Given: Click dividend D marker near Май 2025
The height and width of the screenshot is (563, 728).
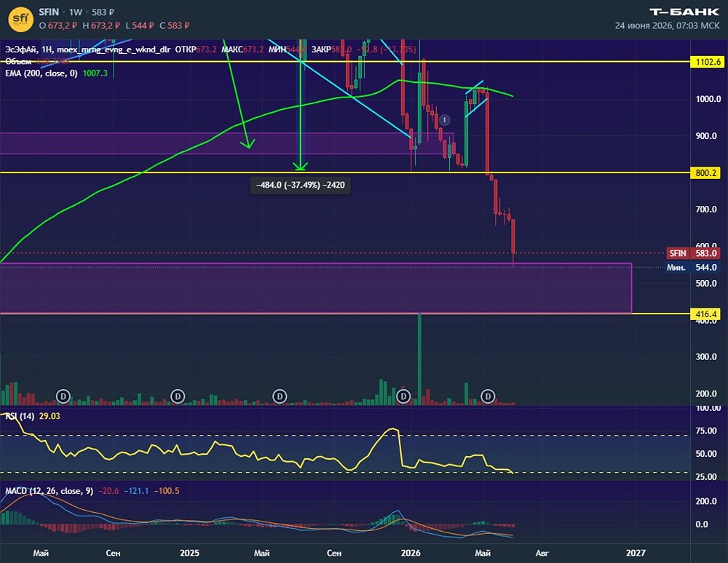Looking at the screenshot, I should click(x=279, y=396).
